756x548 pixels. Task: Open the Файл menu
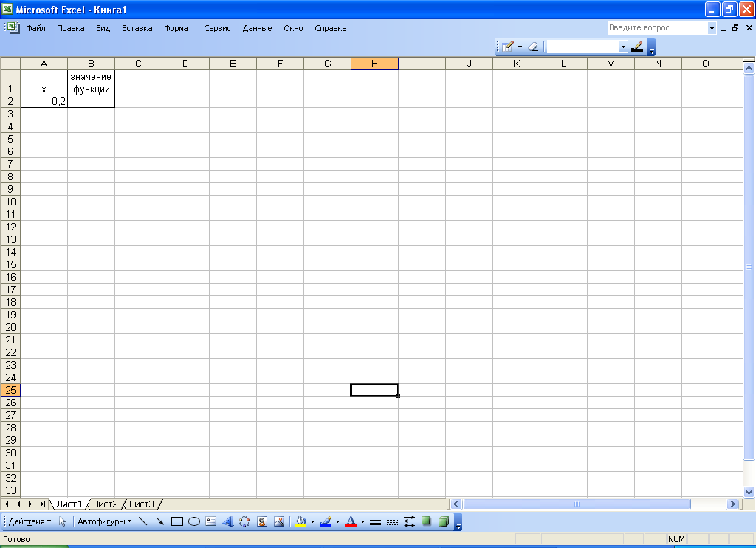[x=35, y=28]
